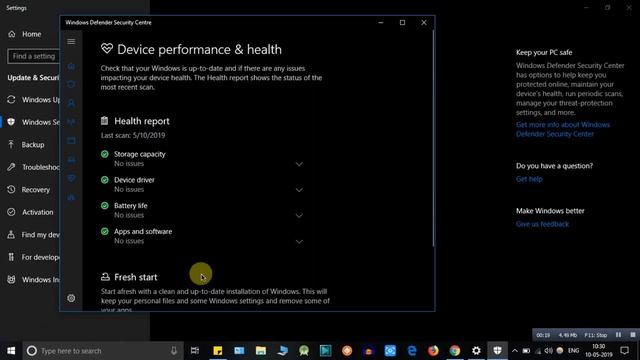Expand the Apps and software details chevron
Viewport: 640px width, 360px height.
299,242
